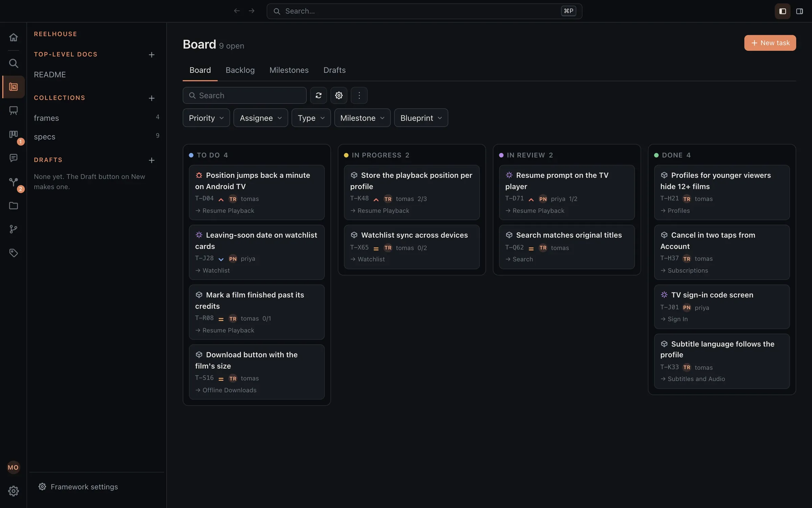Focus the global Search bar at top
Screen dimensions: 812x508
point(424,11)
